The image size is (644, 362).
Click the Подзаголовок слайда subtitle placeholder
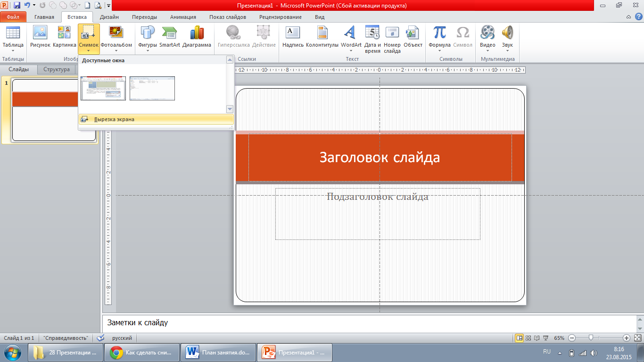click(378, 214)
